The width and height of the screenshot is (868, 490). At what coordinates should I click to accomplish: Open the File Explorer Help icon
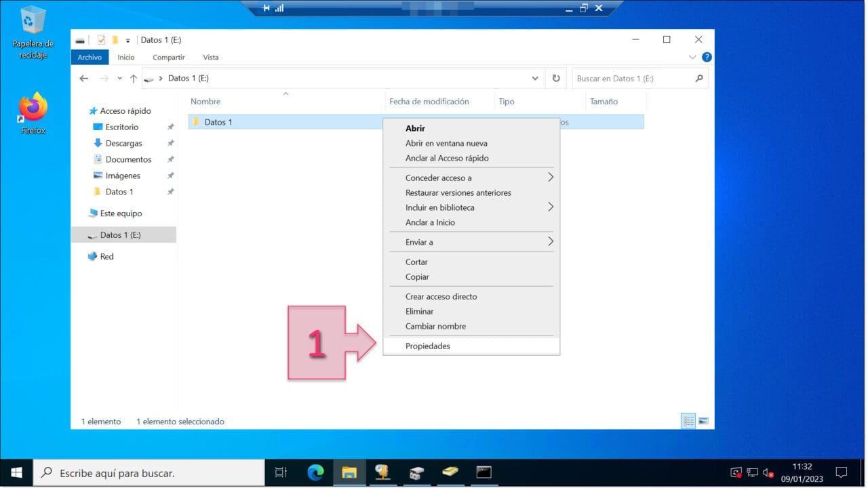click(x=707, y=58)
